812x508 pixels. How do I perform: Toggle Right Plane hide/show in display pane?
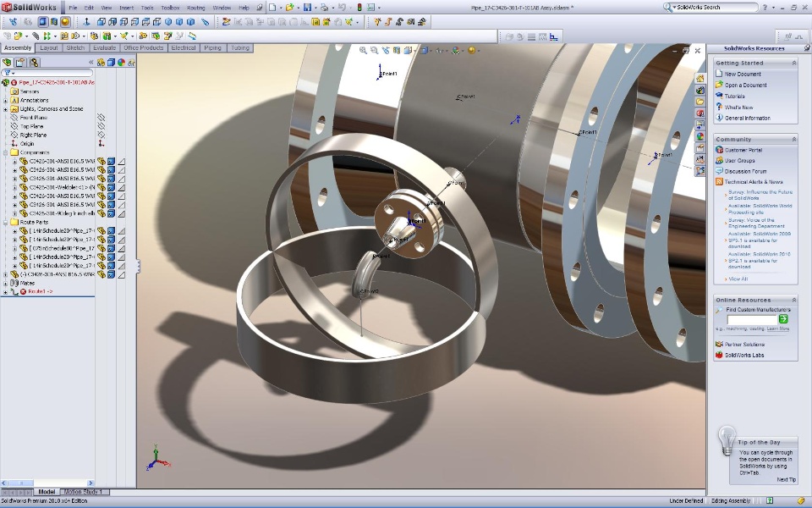[101, 135]
